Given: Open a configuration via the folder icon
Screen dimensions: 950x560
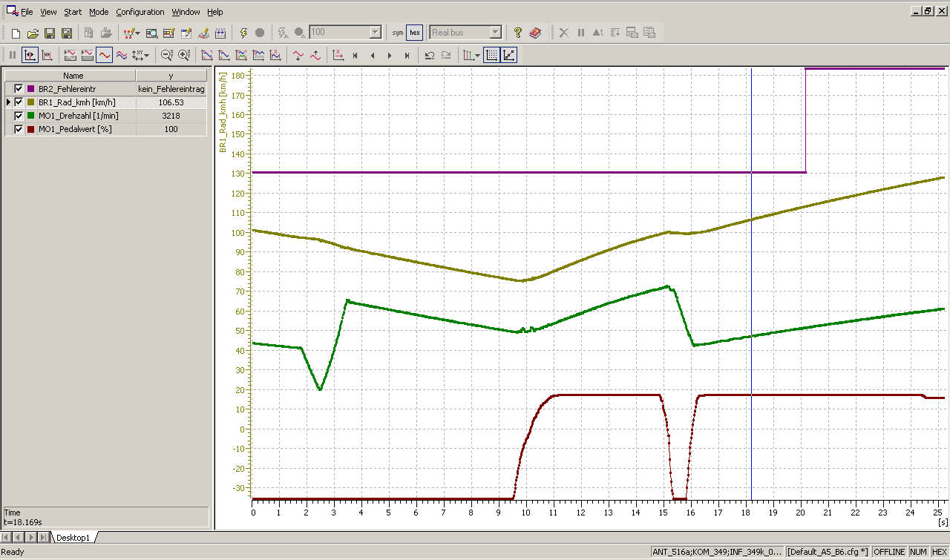Looking at the screenshot, I should [33, 33].
